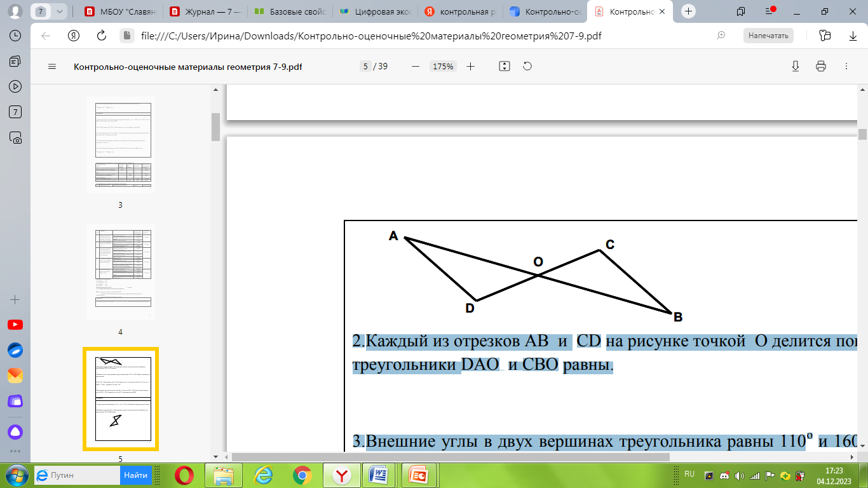Screen dimensions: 868x488
Task: Open the blue round messenger sidebar icon
Action: (15, 350)
